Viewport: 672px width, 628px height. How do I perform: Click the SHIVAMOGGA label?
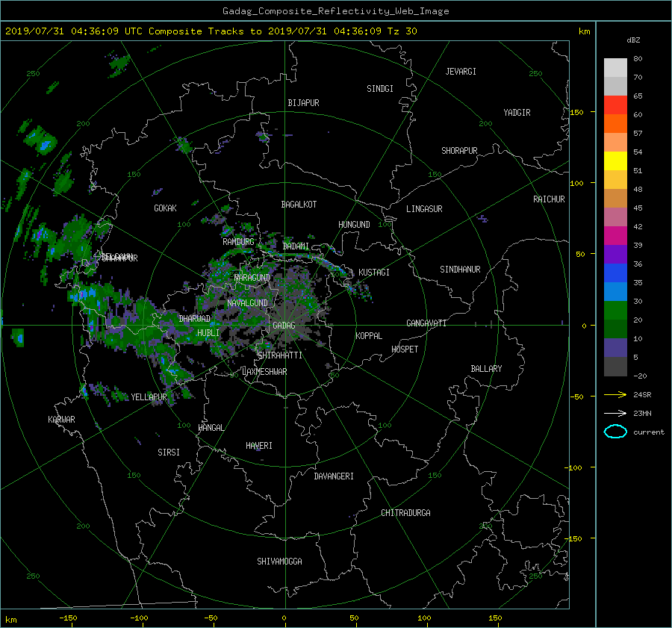tap(279, 562)
